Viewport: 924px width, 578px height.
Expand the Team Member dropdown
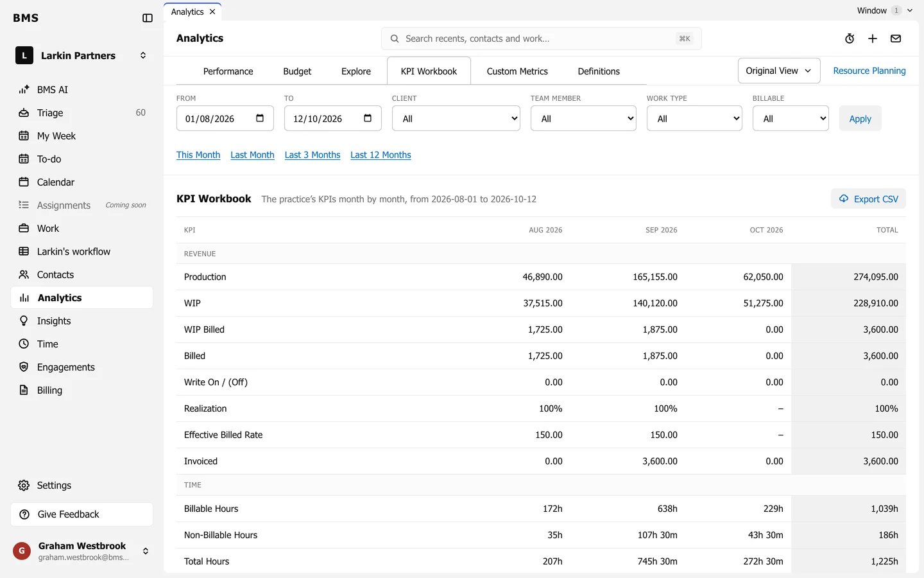(x=583, y=118)
